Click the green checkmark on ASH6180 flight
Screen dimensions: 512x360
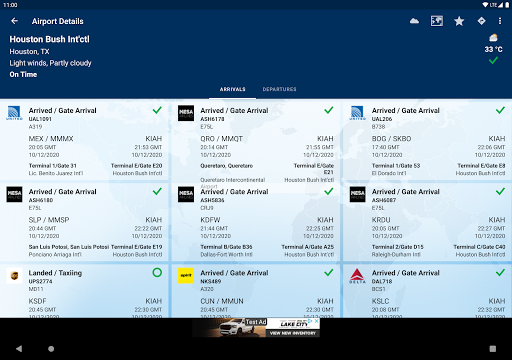[x=157, y=191]
